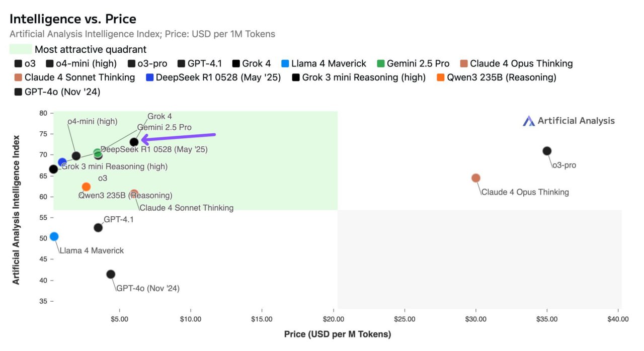Click the light green Most attractive quadrant swatch
The image size is (644, 351).
point(21,49)
